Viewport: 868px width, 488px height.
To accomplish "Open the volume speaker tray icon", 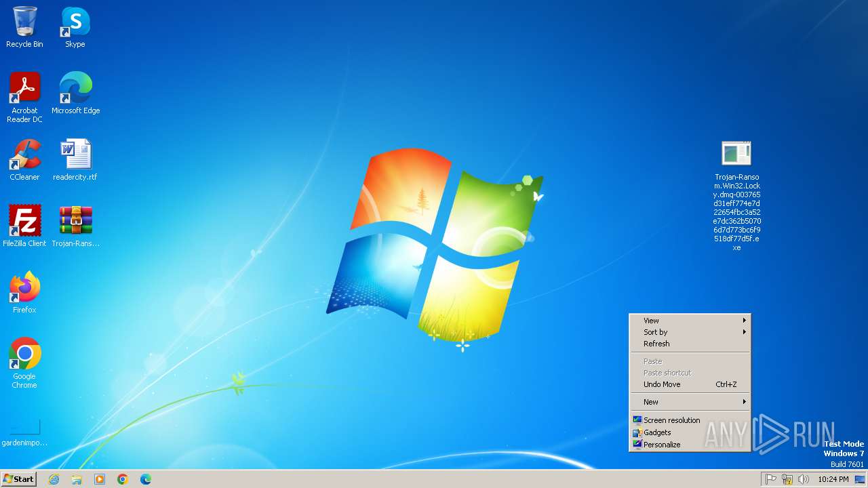I will click(804, 479).
